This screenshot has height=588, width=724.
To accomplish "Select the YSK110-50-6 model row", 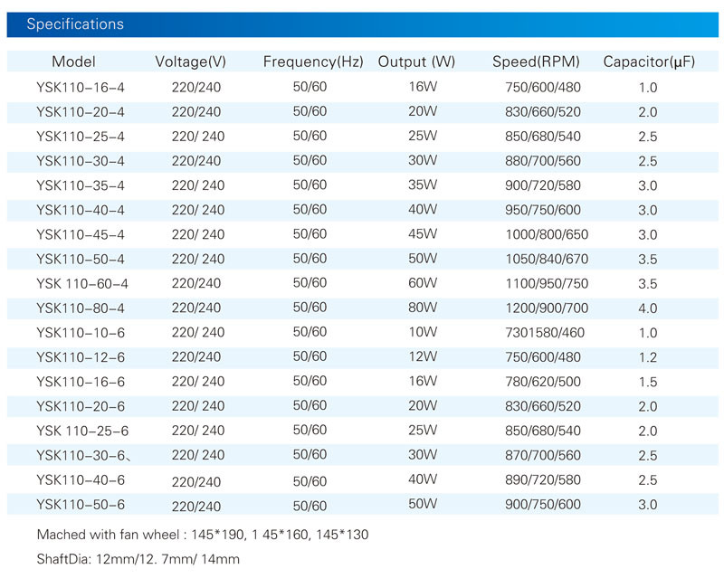I will [x=81, y=504].
